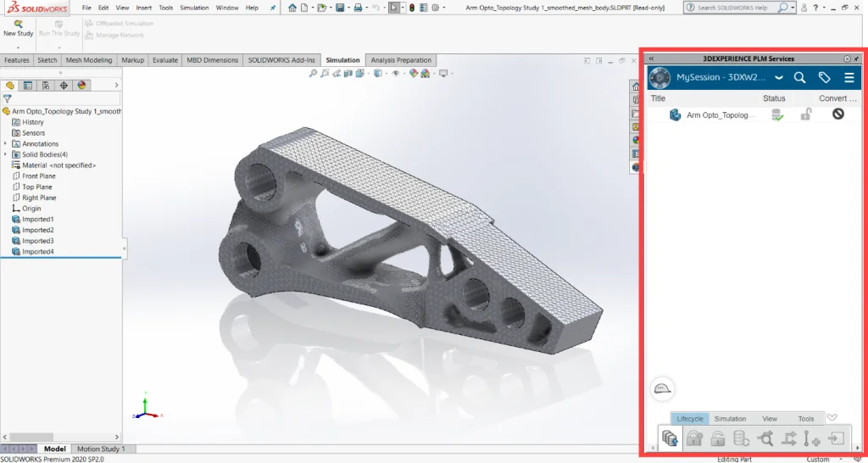Open the Insert menu
This screenshot has width=868, height=463.
tap(144, 8)
